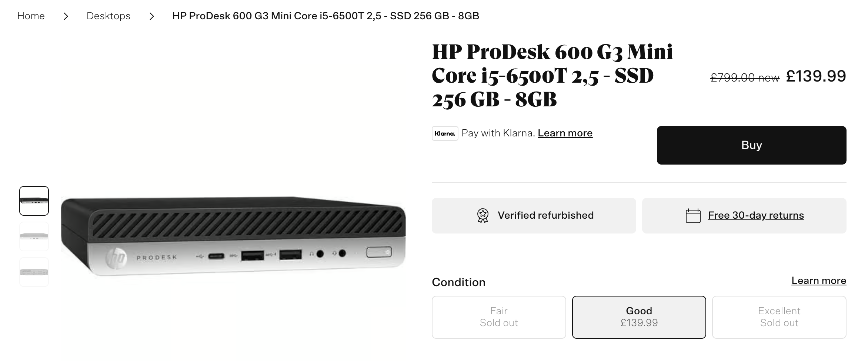This screenshot has width=868, height=361.
Task: Open the Desktops breadcrumb category
Action: coord(108,16)
